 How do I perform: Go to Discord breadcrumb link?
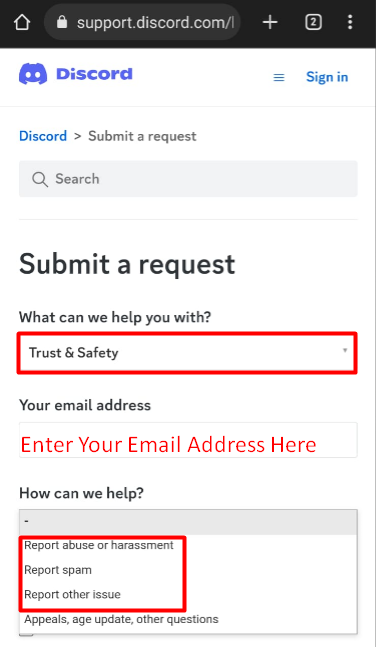[43, 136]
